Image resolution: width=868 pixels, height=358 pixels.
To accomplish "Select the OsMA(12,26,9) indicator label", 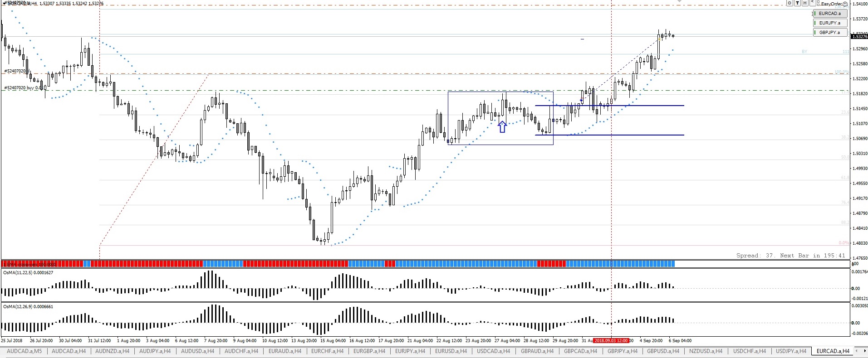I will pyautogui.click(x=28, y=307).
